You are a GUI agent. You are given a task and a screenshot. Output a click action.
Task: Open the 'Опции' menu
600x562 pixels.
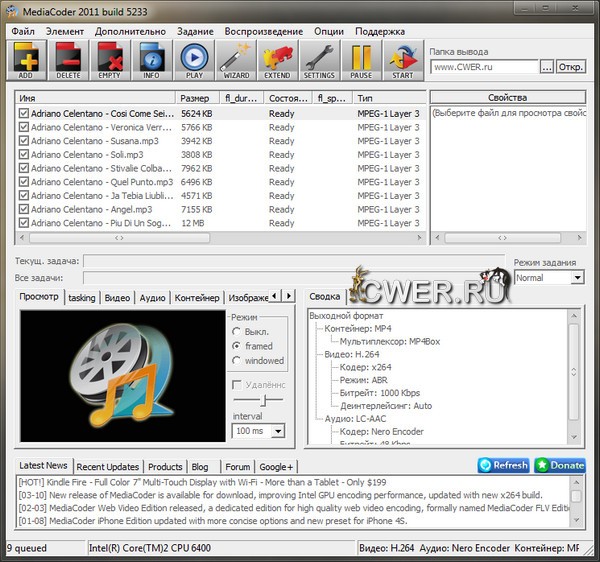(x=329, y=31)
